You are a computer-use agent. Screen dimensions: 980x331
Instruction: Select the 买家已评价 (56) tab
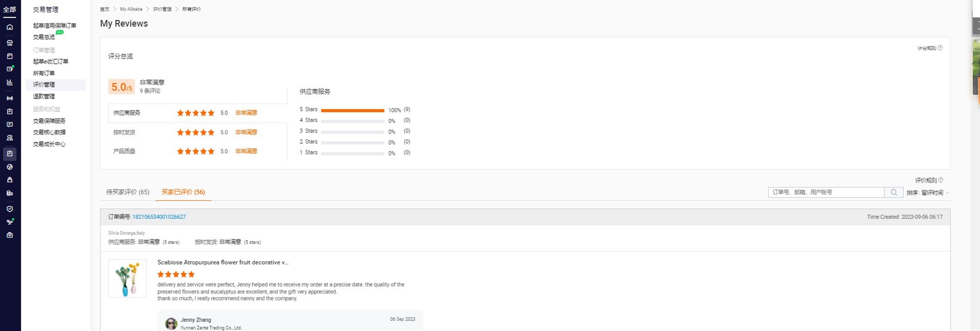[183, 192]
